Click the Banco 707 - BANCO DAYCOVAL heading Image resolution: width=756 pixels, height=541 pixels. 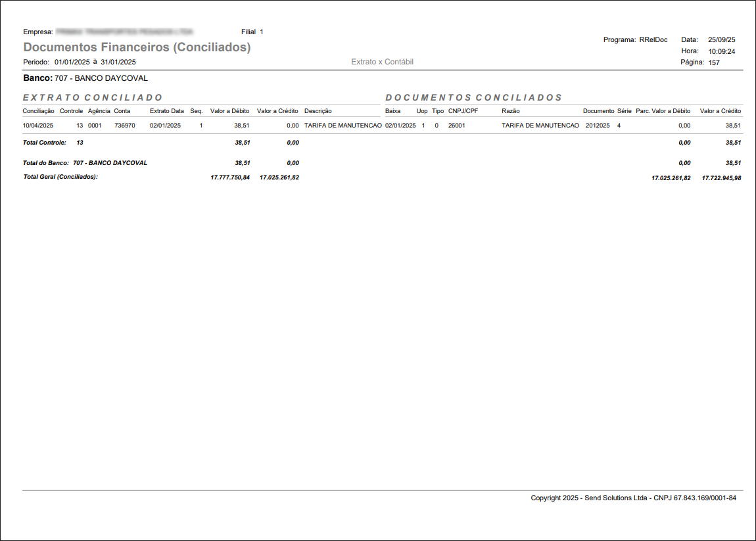pyautogui.click(x=85, y=78)
